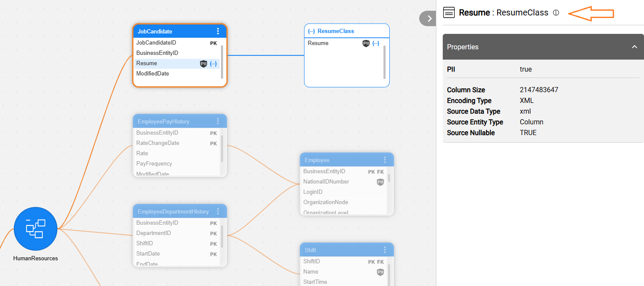Select NationalIDNumber column in Employee
Viewport: 644px width, 286px height.
pyautogui.click(x=344, y=182)
